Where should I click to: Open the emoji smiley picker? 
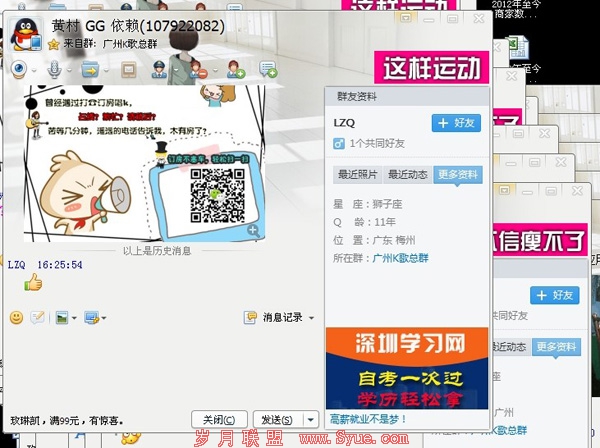click(x=16, y=318)
